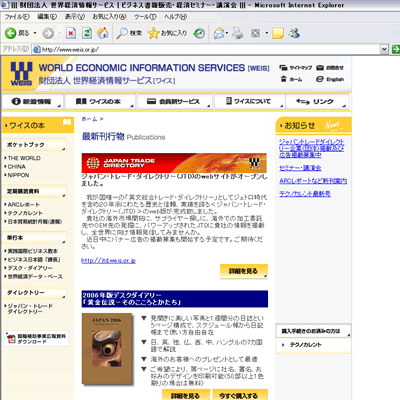The image size is (400, 400).
Task: Open the address bar dropdown arrow
Action: coord(384,49)
